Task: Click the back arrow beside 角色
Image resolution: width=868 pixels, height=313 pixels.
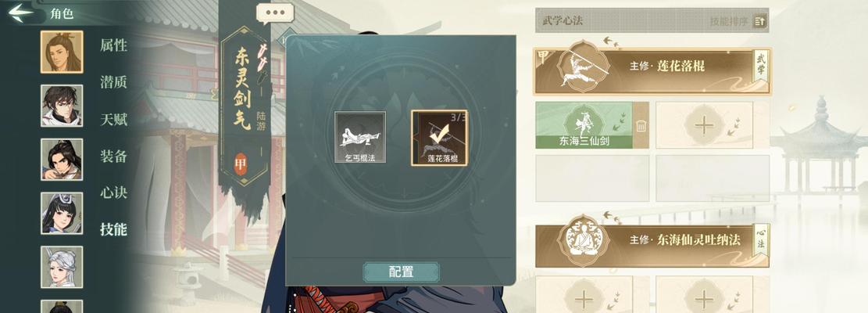Action: pos(21,13)
